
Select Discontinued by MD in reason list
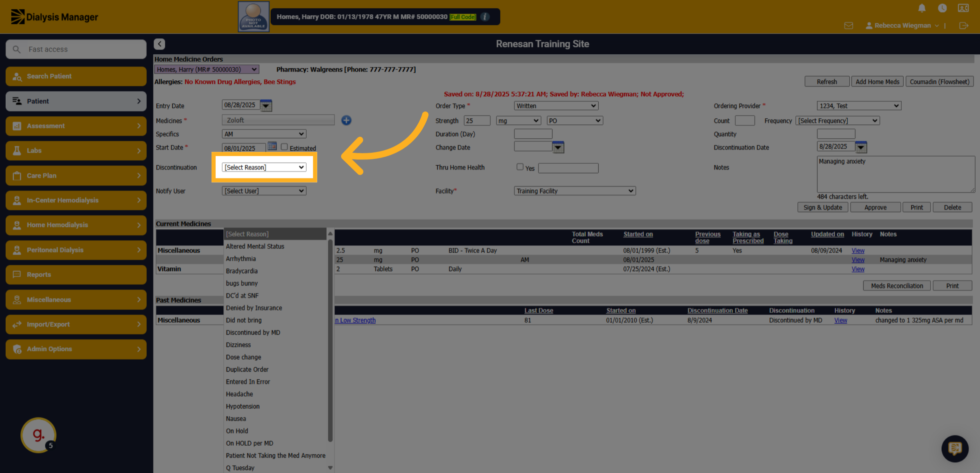pos(253,333)
